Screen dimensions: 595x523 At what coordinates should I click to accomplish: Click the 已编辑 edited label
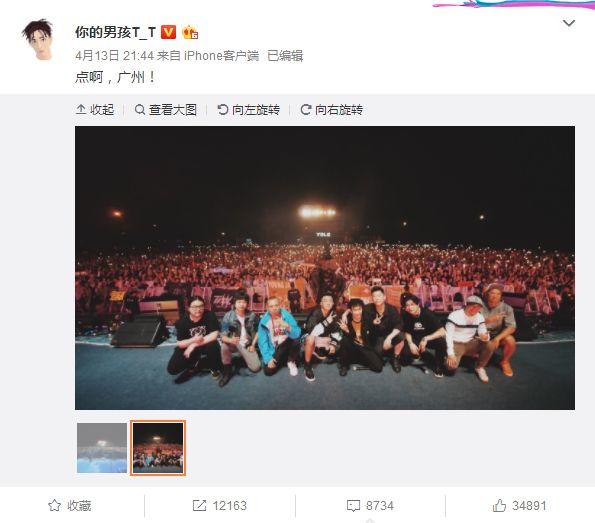285,56
